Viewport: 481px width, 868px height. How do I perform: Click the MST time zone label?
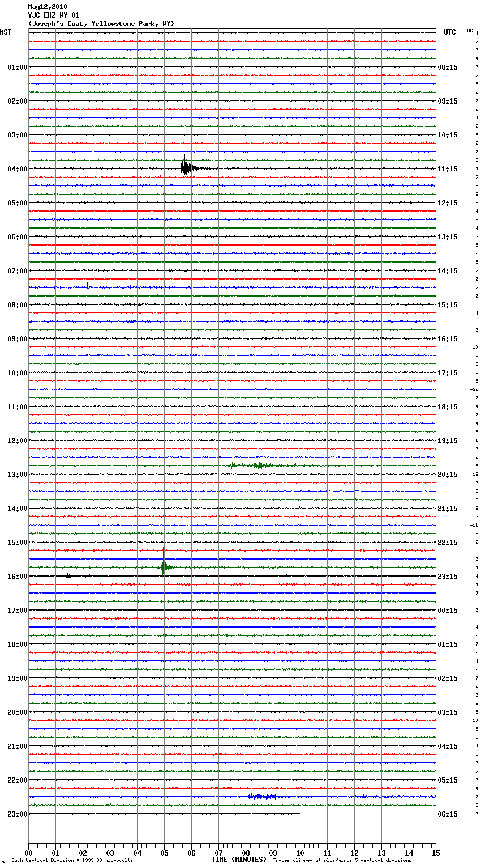click(x=6, y=32)
